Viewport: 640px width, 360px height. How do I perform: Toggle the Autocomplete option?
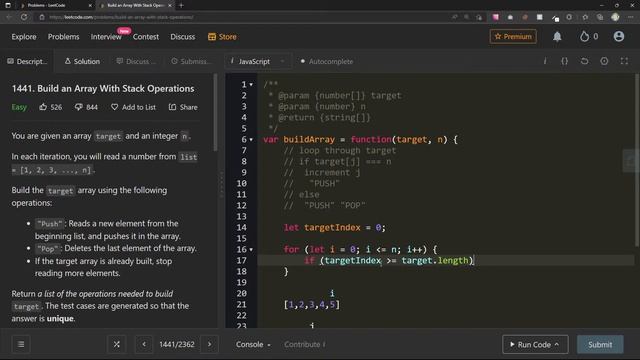pyautogui.click(x=327, y=62)
